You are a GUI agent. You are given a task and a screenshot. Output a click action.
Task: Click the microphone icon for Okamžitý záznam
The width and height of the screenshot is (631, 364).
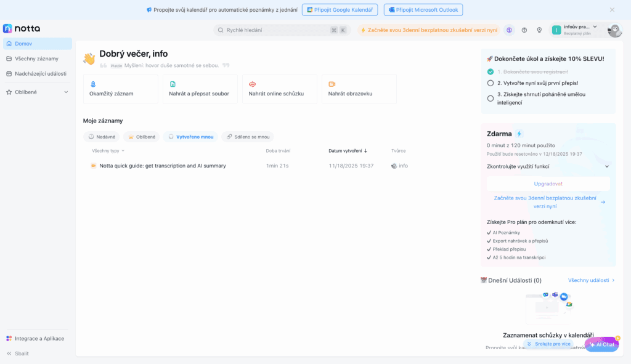tap(93, 84)
